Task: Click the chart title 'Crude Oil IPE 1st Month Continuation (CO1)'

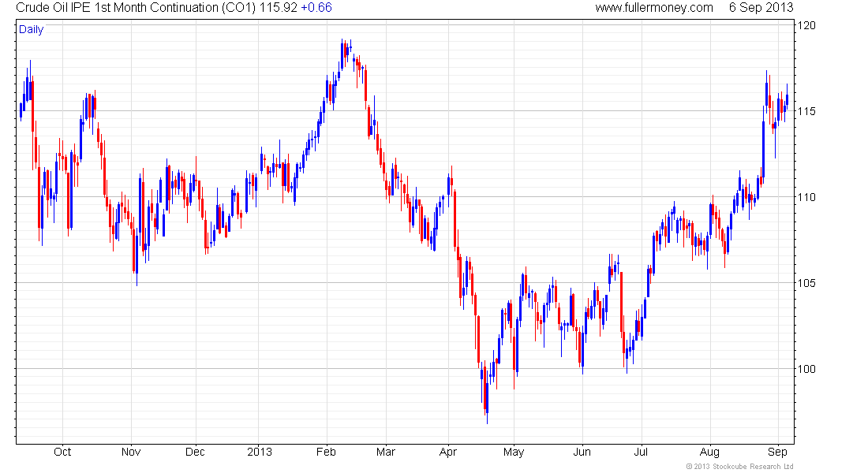Action: point(137,8)
